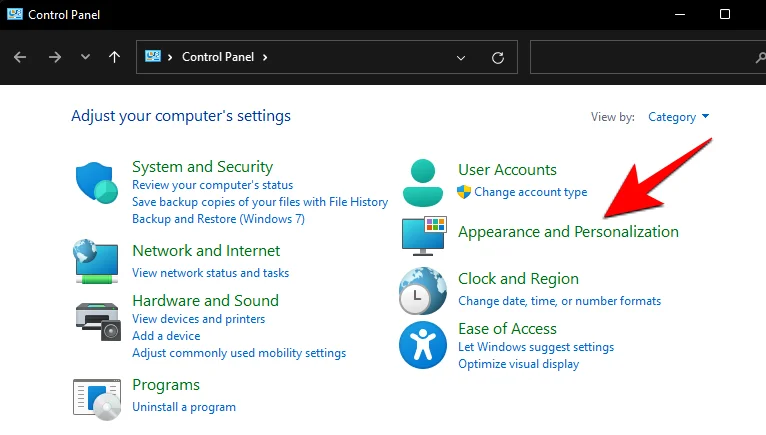The height and width of the screenshot is (435, 766).
Task: Open the View by Category dropdown
Action: 678,117
